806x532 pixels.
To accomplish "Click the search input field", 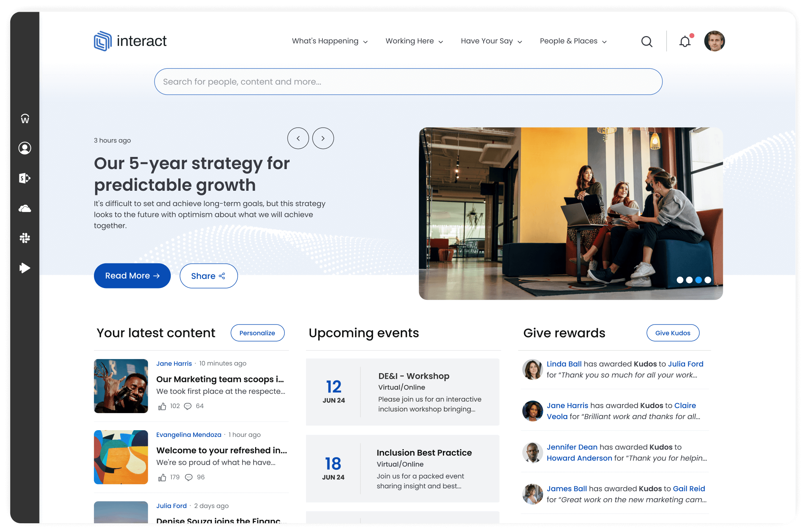I will [409, 81].
